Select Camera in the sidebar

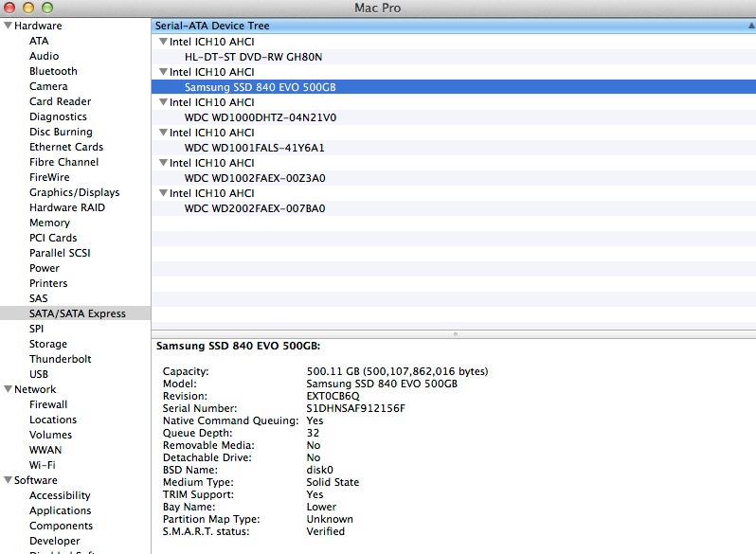coord(48,86)
